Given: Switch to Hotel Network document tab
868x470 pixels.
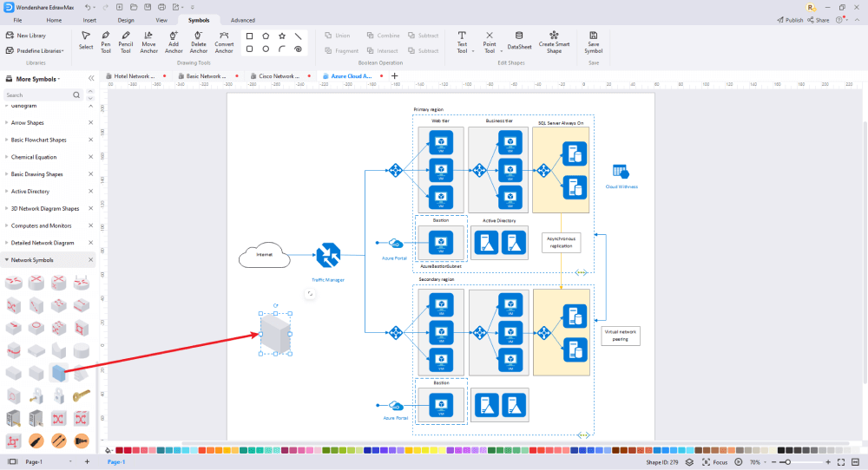Looking at the screenshot, I should [135, 76].
